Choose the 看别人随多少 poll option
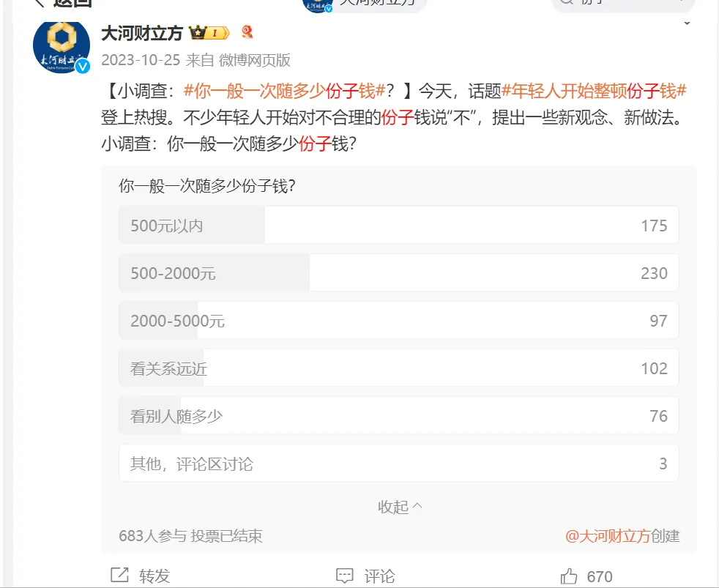 tap(398, 416)
